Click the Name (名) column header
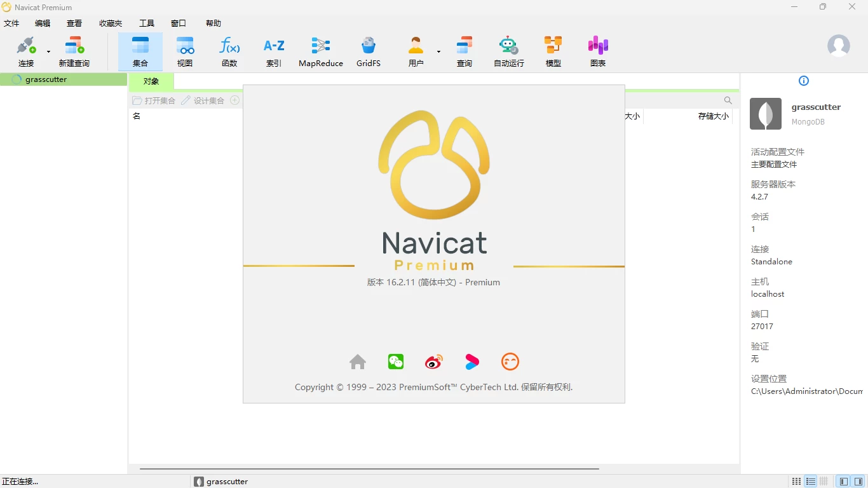This screenshot has width=868, height=488. pos(137,116)
